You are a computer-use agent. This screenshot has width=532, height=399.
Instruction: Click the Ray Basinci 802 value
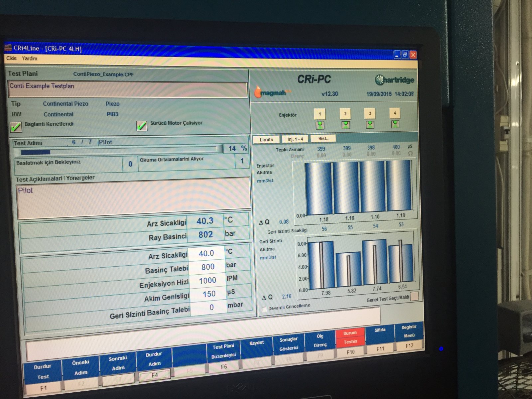pyautogui.click(x=205, y=235)
